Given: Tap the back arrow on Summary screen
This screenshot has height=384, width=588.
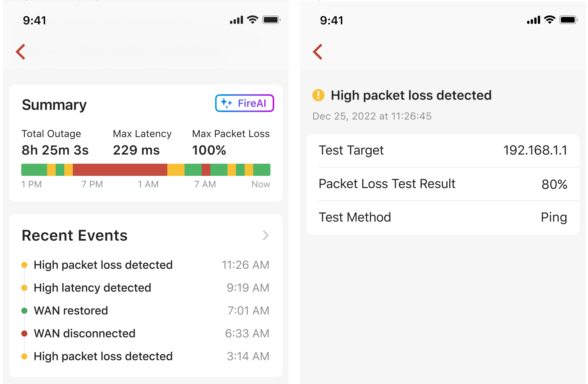Looking at the screenshot, I should [21, 52].
